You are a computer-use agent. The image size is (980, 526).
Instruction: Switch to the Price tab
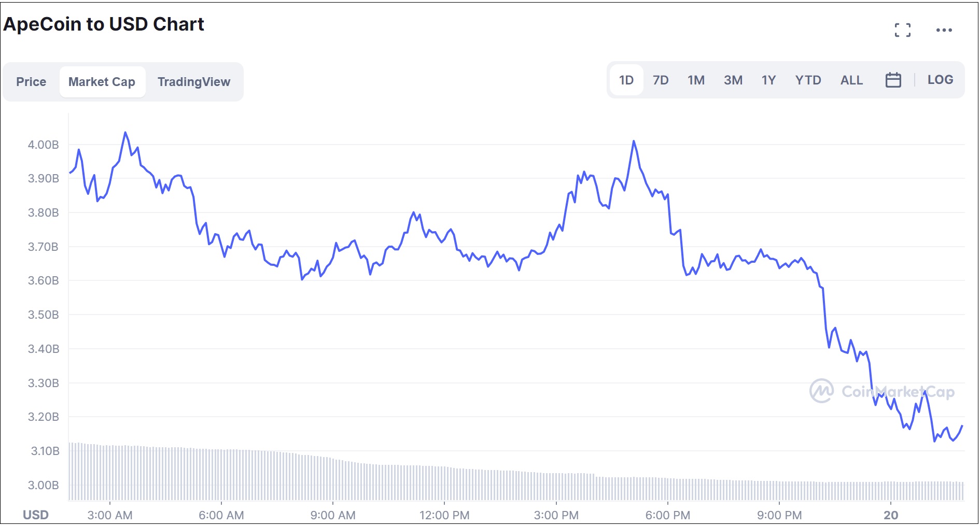[31, 81]
